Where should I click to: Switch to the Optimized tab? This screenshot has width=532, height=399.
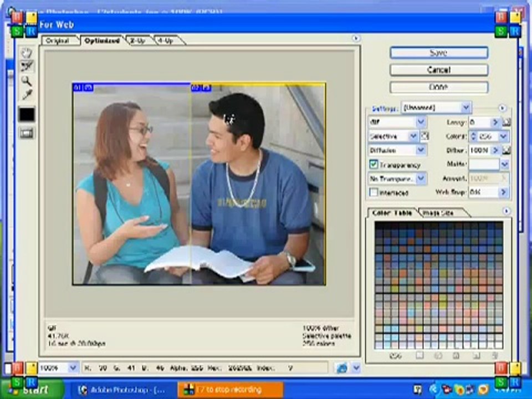pos(102,40)
